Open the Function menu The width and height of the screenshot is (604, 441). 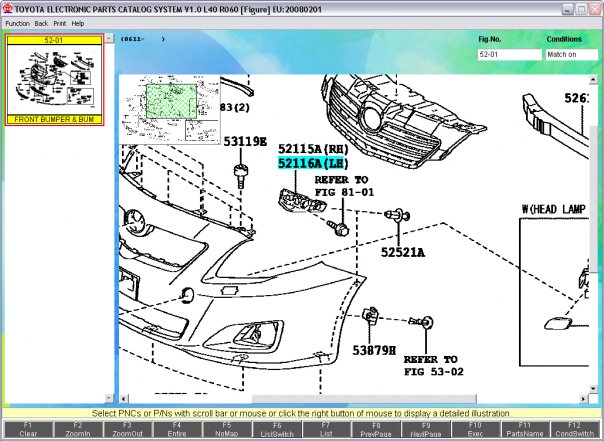tap(17, 23)
